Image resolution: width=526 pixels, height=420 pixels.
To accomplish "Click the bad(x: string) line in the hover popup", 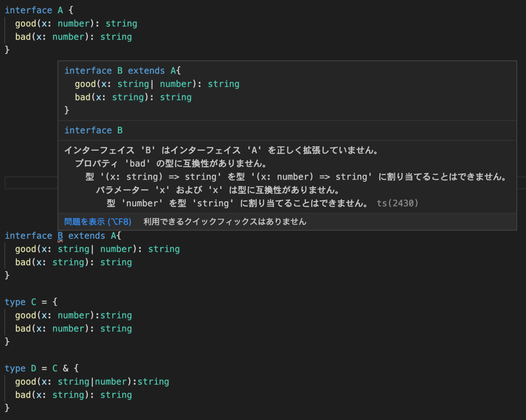I will pyautogui.click(x=133, y=97).
